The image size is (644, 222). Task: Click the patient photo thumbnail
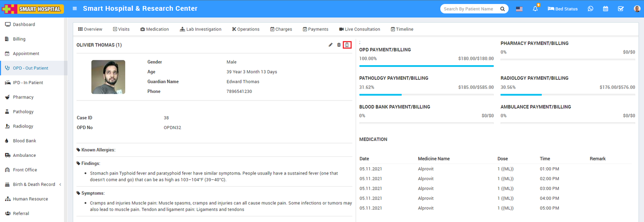tap(108, 77)
